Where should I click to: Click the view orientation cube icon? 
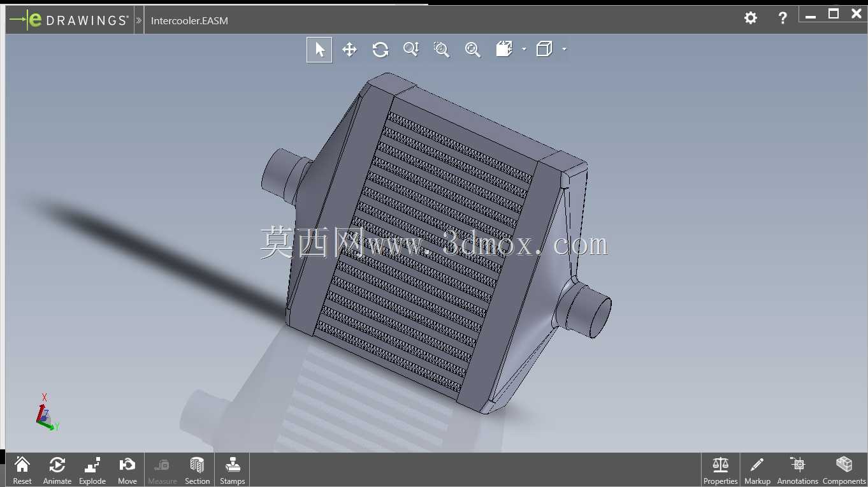504,49
